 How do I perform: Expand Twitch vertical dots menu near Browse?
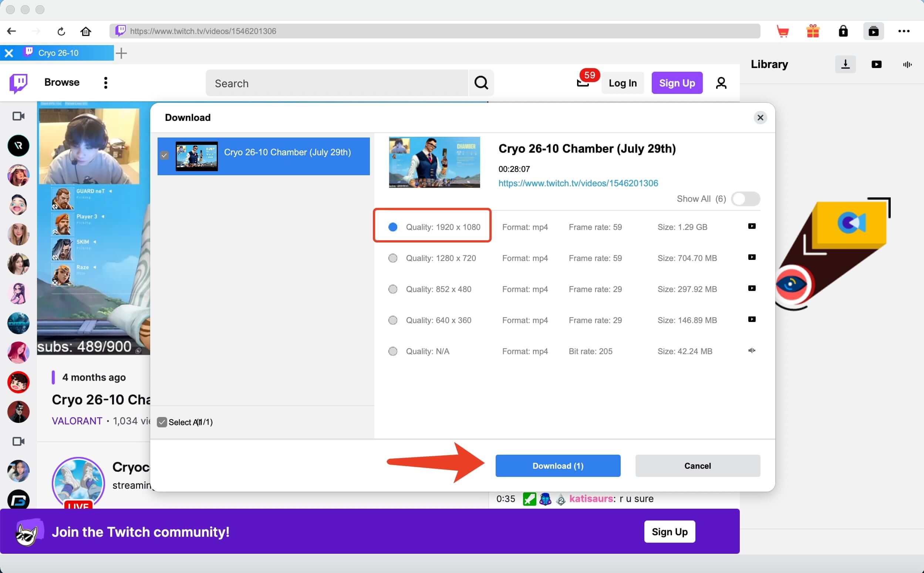[x=105, y=82]
